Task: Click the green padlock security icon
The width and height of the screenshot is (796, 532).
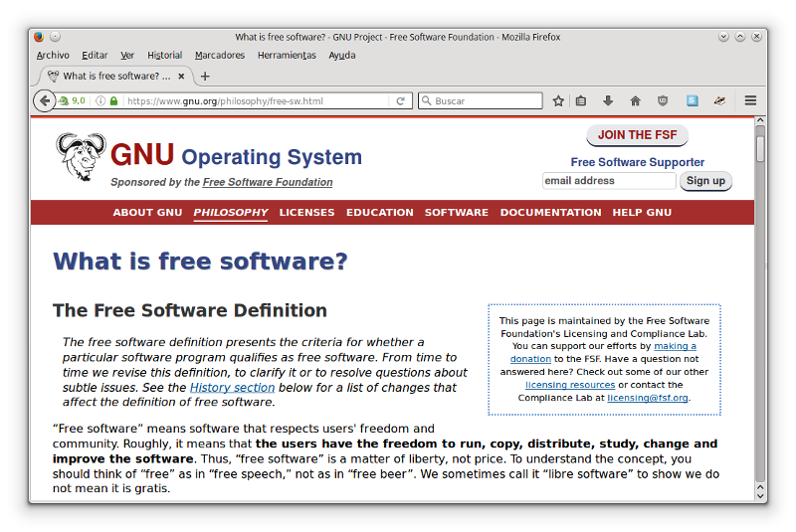Action: [114, 100]
